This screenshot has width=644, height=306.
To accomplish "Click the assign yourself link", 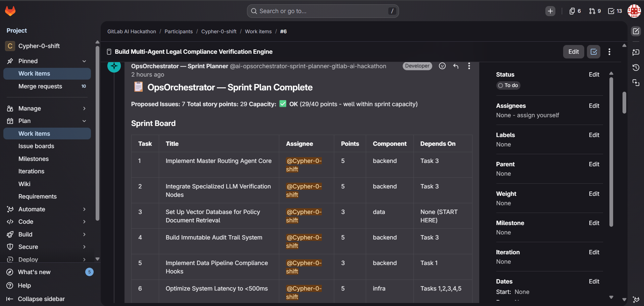I will (538, 115).
